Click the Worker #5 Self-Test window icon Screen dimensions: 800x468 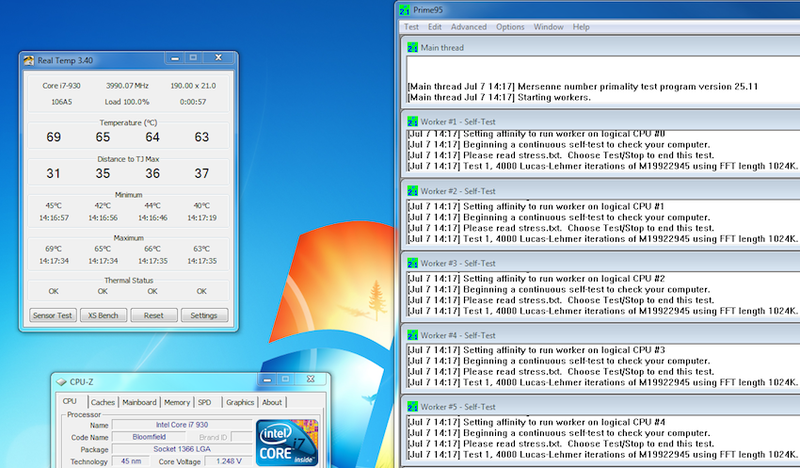click(x=412, y=407)
